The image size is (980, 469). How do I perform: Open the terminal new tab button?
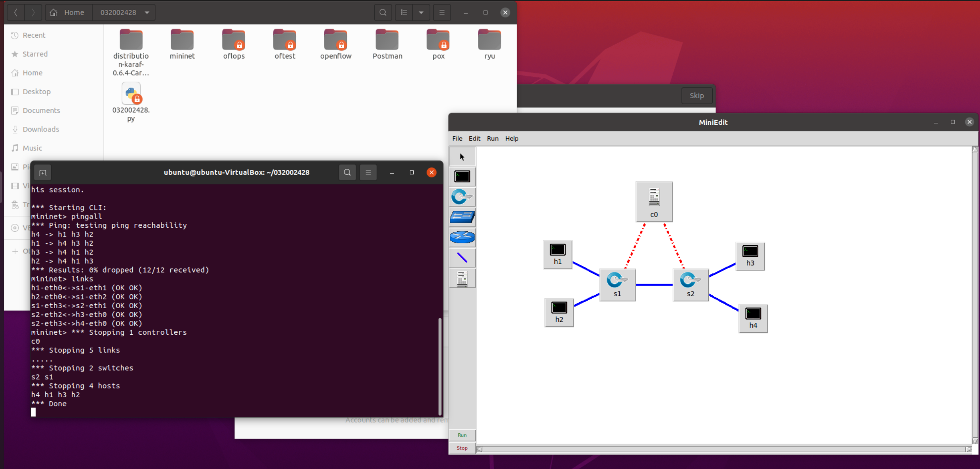tap(43, 173)
